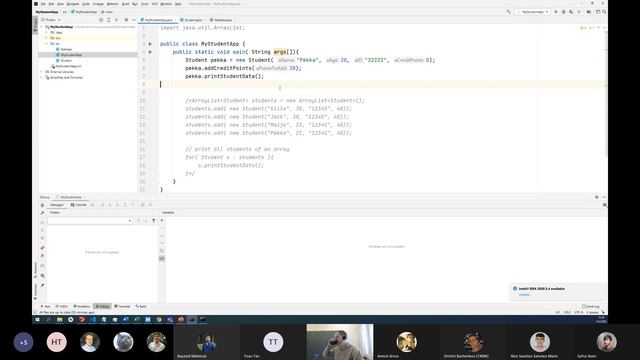Expand Scratches and Consoles node
The image size is (640, 360).
pos(42,78)
